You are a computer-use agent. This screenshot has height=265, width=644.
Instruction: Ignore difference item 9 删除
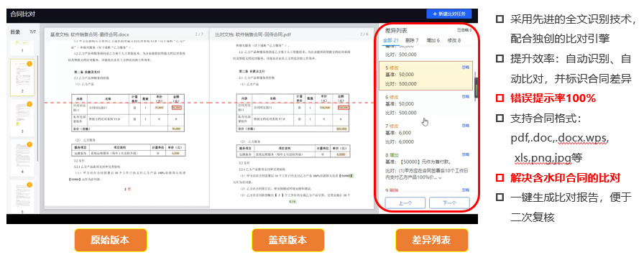pos(465,190)
